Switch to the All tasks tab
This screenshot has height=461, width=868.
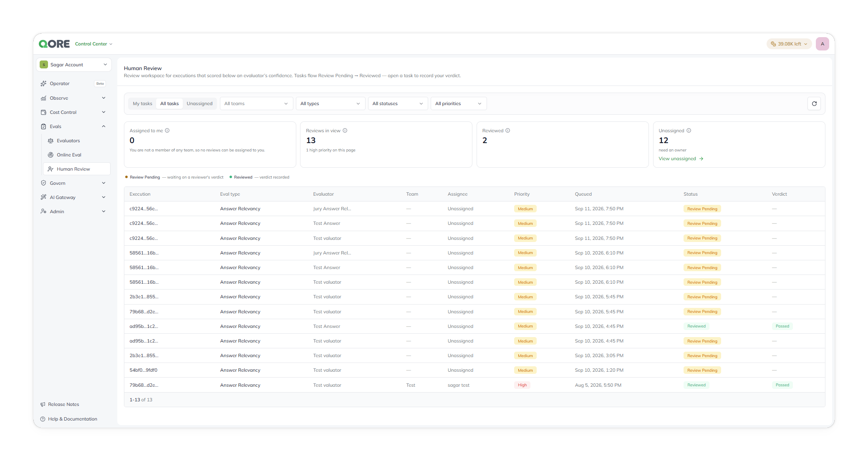(169, 103)
